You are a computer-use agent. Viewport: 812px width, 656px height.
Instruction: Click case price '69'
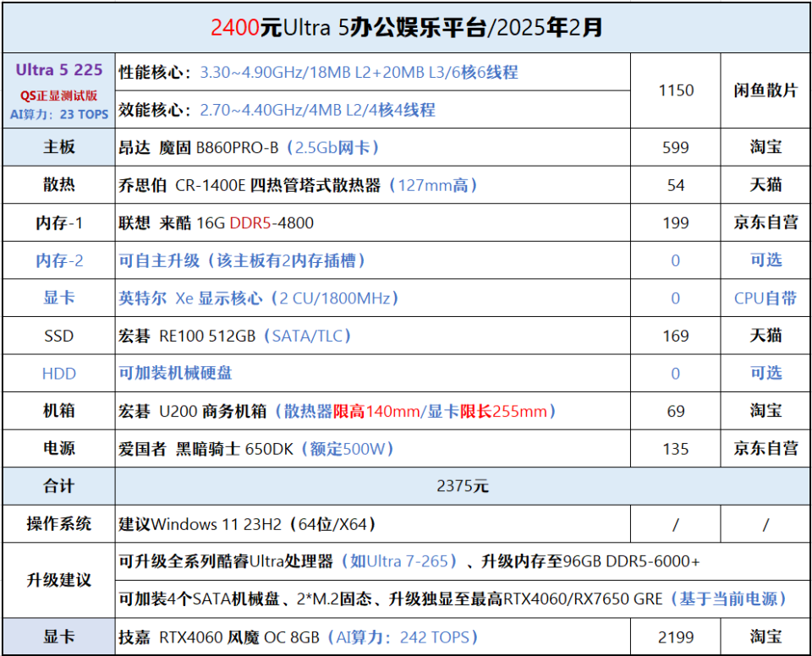(676, 412)
